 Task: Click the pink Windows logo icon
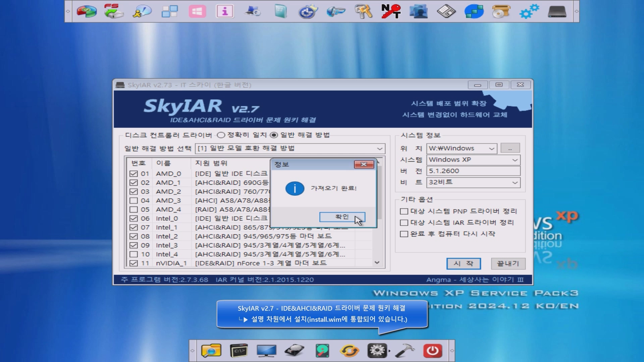coord(197,11)
